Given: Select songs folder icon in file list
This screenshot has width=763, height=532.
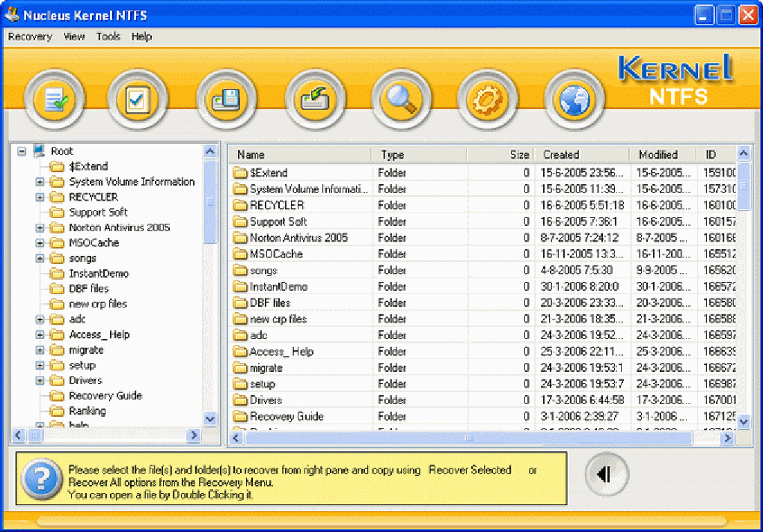Looking at the screenshot, I should point(240,270).
